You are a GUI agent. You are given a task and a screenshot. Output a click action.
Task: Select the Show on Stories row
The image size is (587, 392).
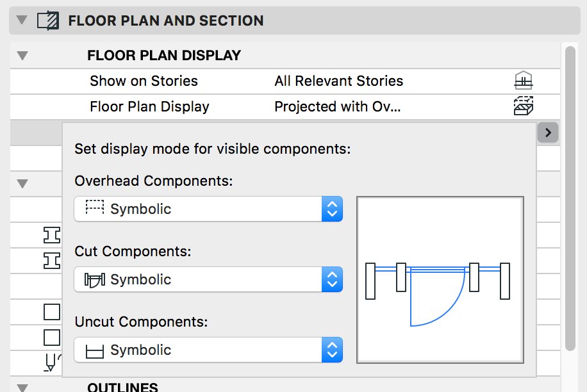point(285,81)
